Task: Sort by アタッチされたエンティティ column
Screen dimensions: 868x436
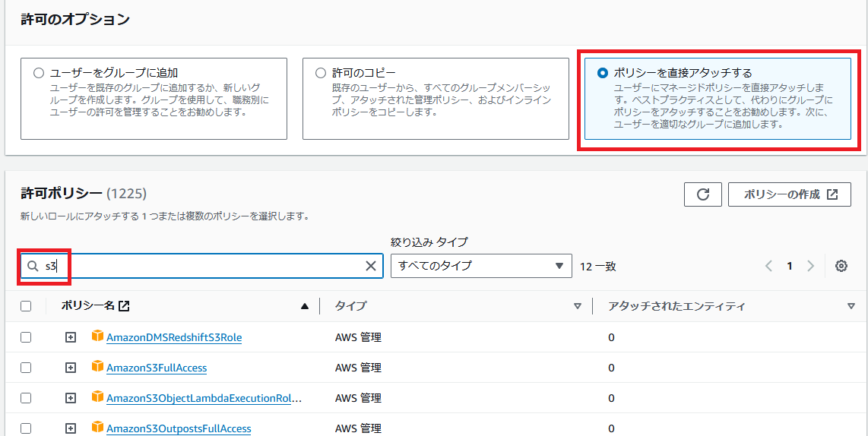Action: pyautogui.click(x=851, y=306)
